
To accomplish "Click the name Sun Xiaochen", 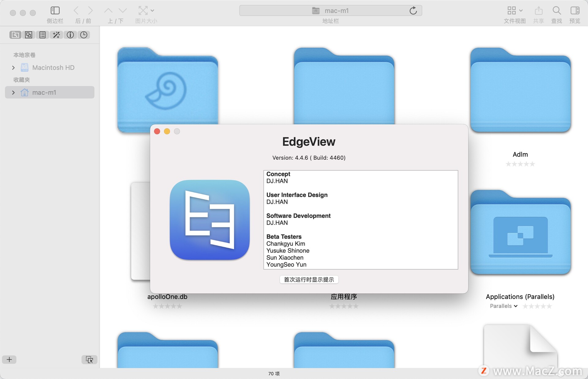I will (285, 258).
